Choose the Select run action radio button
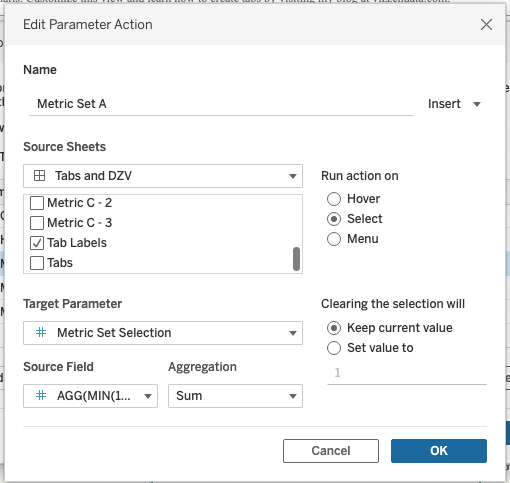Image resolution: width=510 pixels, height=483 pixels. [334, 219]
